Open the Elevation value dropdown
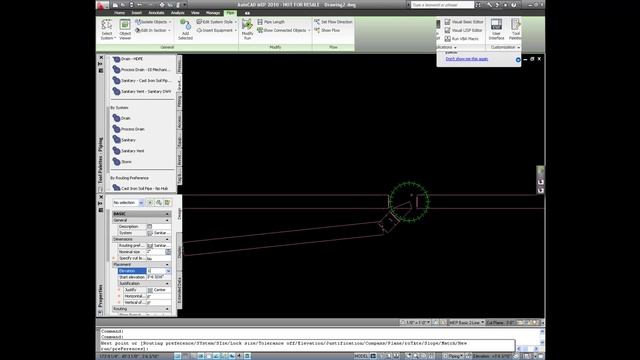 168,271
